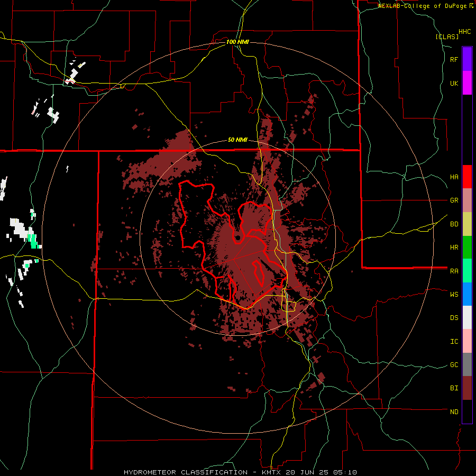Click the IC legend label
The width and height of the screenshot is (476, 476).
pyautogui.click(x=454, y=342)
